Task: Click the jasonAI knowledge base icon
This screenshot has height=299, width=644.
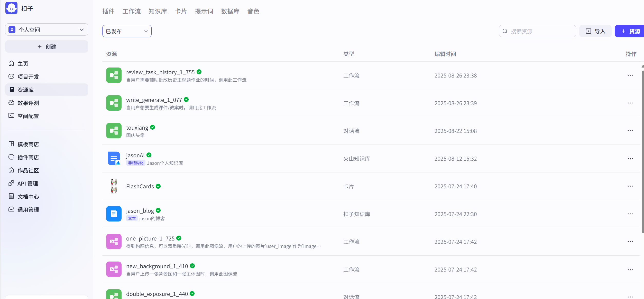Action: pos(114,158)
